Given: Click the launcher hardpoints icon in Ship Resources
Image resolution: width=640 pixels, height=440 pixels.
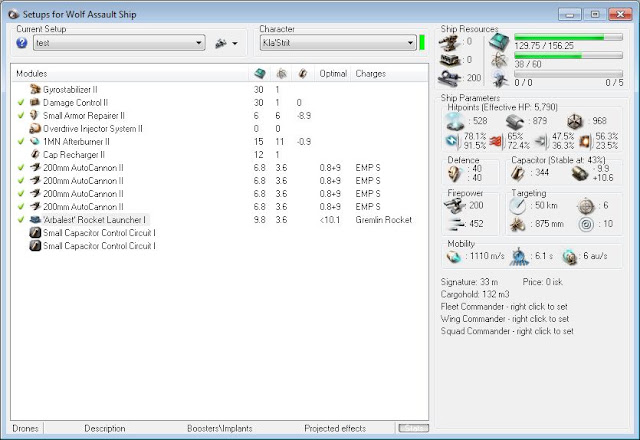Looking at the screenshot, I should (450, 60).
